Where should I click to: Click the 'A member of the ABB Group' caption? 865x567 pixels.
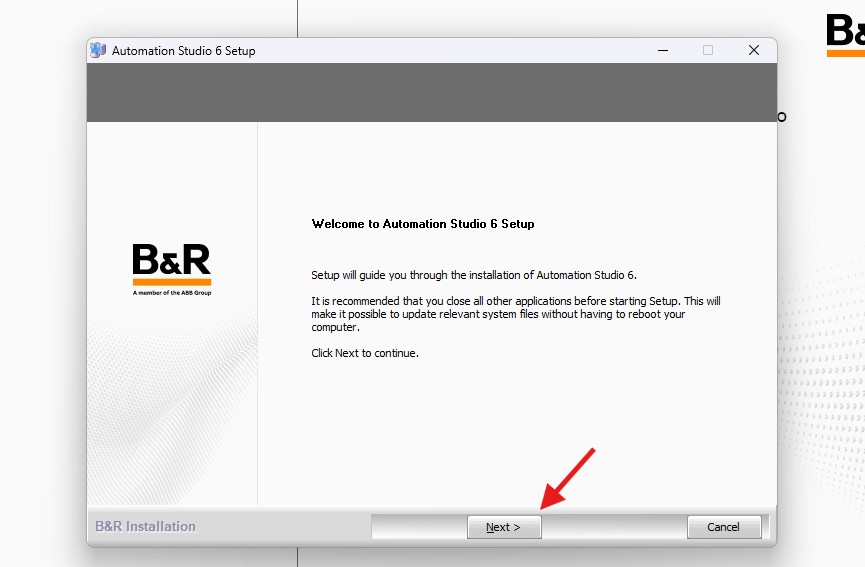[x=172, y=293]
